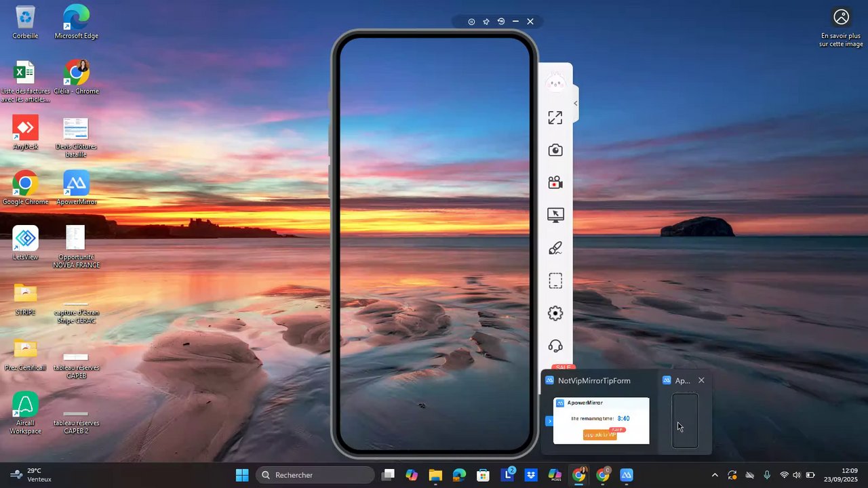Select Google Chrome desktop shortcut
This screenshot has height=488, width=868.
coord(25,188)
